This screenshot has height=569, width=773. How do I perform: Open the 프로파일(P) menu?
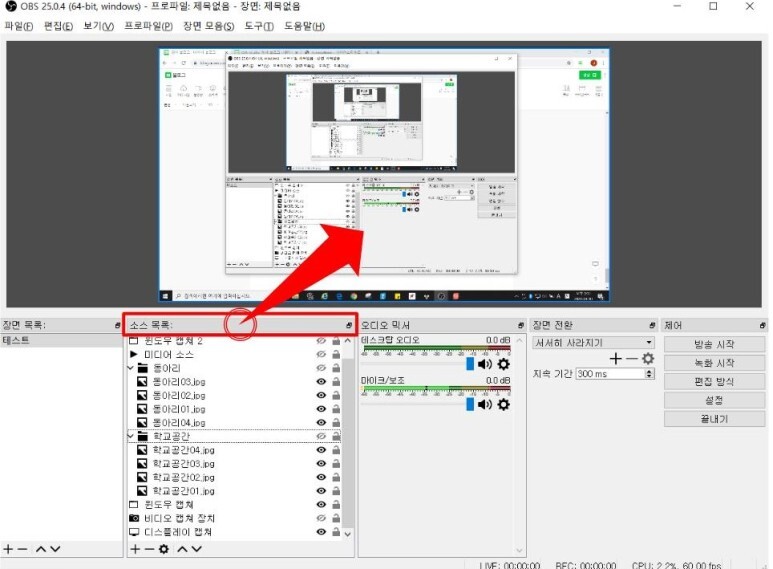(148, 26)
